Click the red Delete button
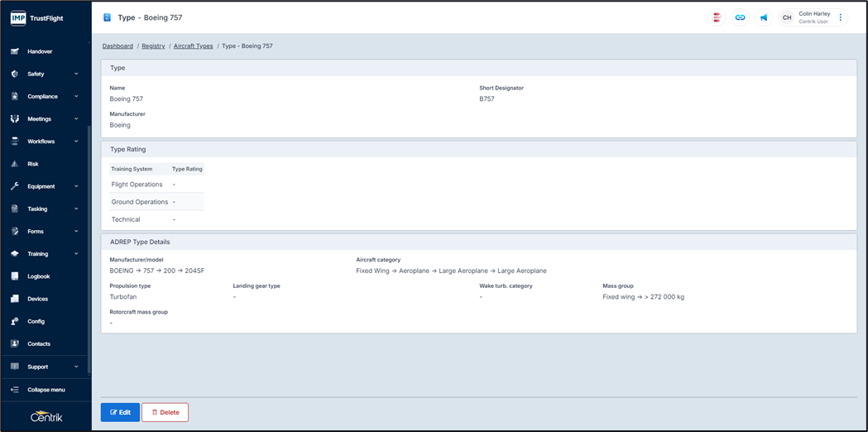 coord(165,412)
